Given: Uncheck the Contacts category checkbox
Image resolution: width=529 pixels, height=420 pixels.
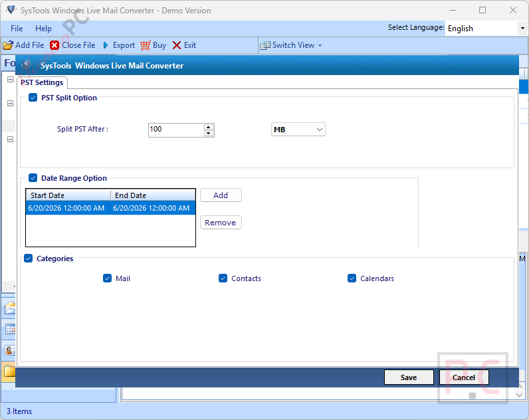Looking at the screenshot, I should (x=223, y=278).
